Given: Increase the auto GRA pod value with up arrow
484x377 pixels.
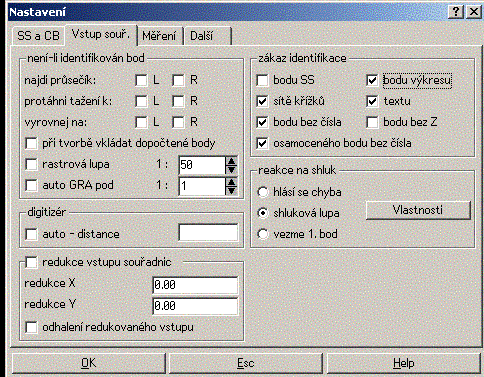Looking at the screenshot, I should [x=231, y=182].
